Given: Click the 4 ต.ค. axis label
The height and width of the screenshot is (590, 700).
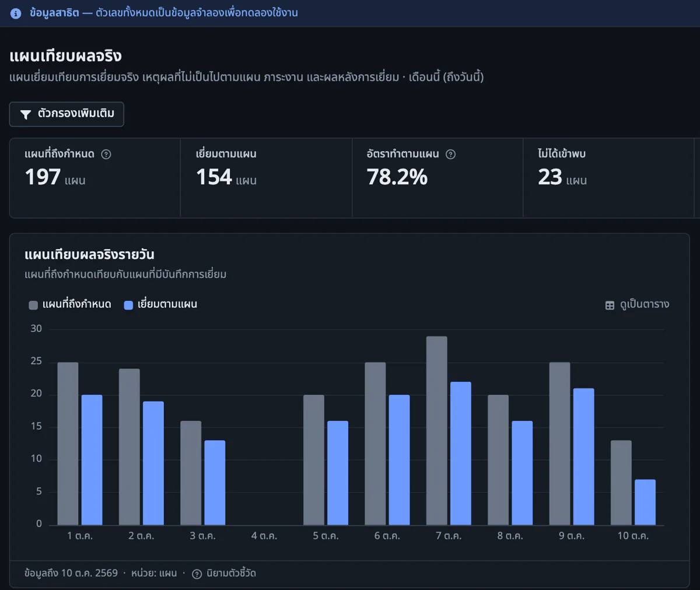Looking at the screenshot, I should [264, 536].
